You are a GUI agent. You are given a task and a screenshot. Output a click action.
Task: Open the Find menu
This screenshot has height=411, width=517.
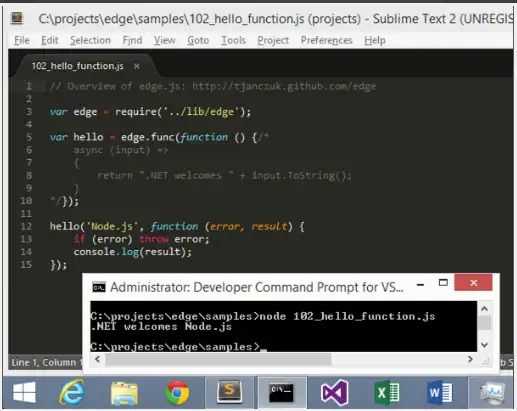[132, 40]
